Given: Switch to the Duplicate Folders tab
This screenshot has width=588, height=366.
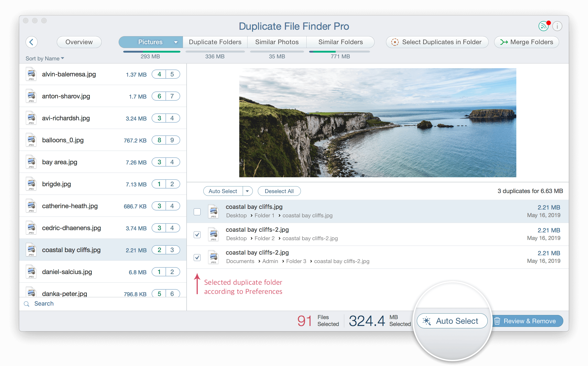Looking at the screenshot, I should (215, 41).
